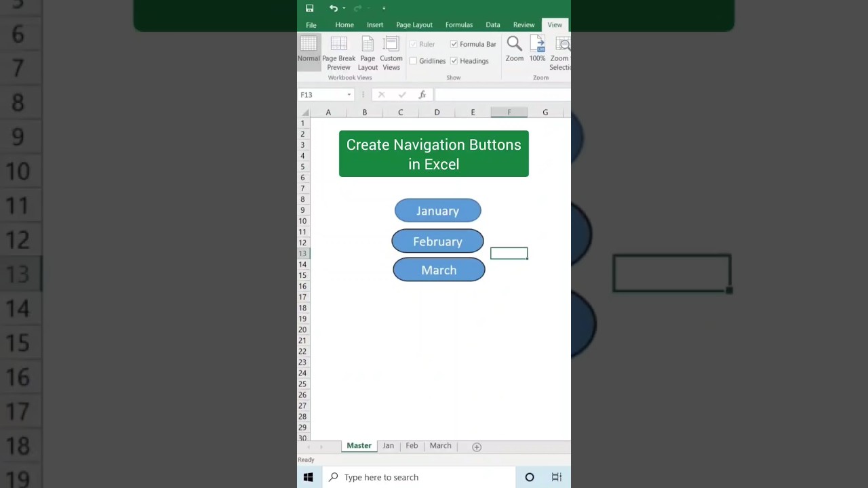
Task: Open Task View on the taskbar
Action: pos(557,477)
